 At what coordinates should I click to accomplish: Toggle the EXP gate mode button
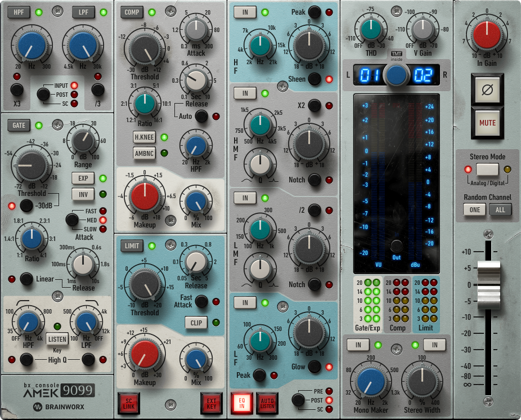tap(83, 178)
